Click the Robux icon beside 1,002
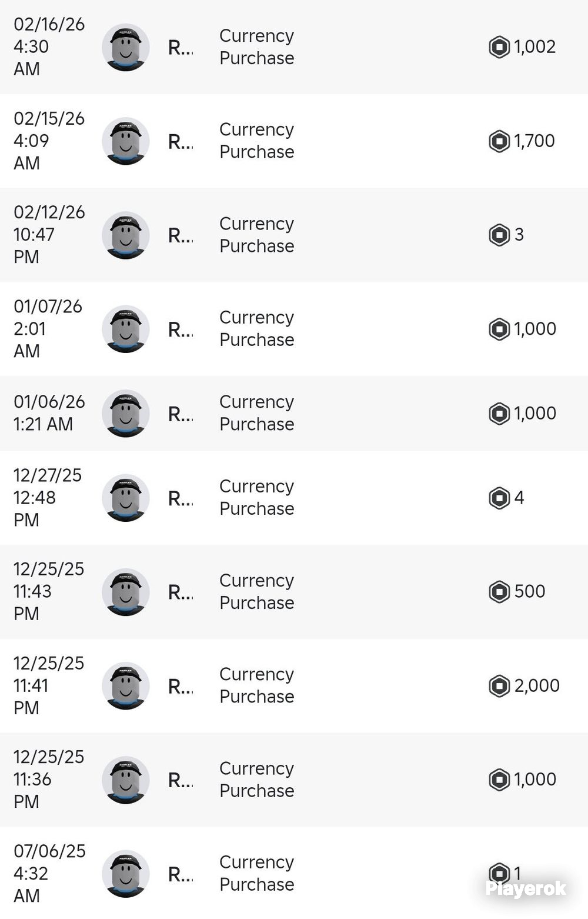Viewport: 588px width, 919px height. (x=499, y=47)
